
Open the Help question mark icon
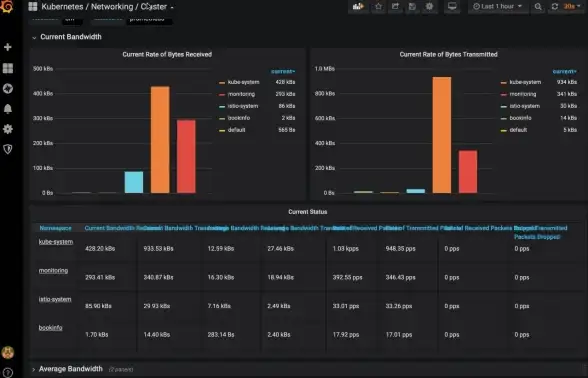click(x=8, y=373)
